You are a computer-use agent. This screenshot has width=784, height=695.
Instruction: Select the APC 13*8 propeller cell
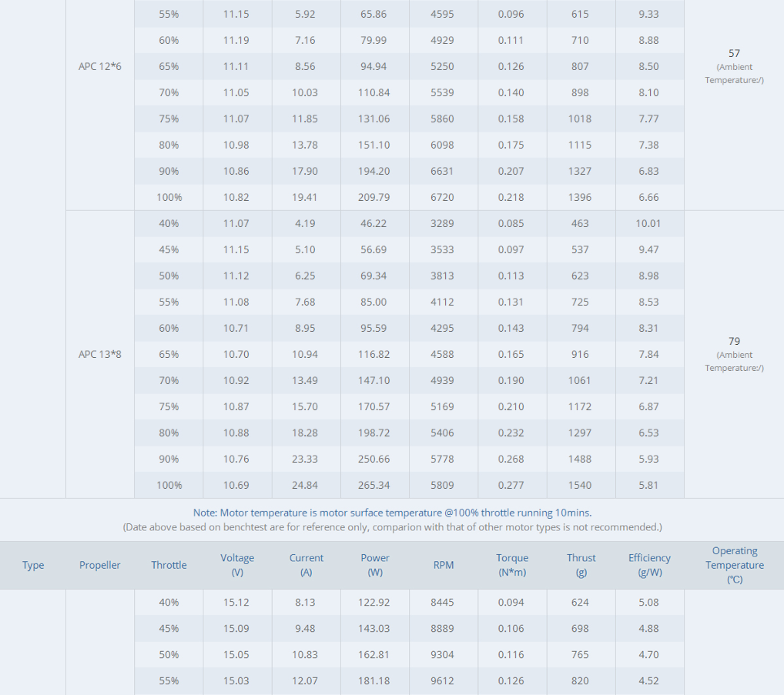click(x=100, y=354)
